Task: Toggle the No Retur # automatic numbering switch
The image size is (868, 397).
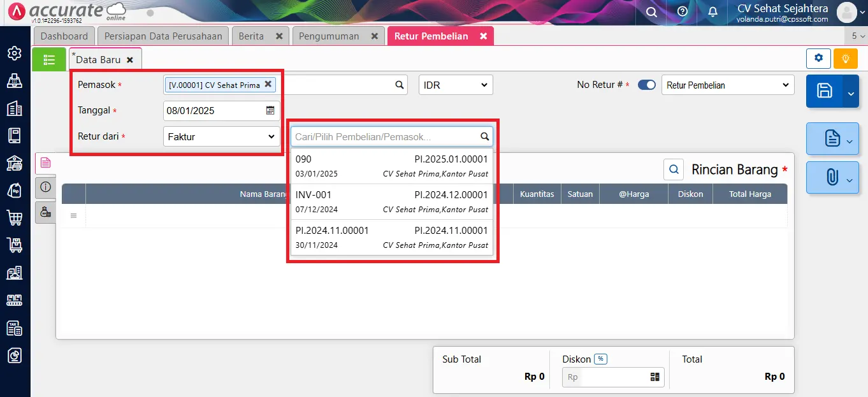Action: tap(647, 85)
